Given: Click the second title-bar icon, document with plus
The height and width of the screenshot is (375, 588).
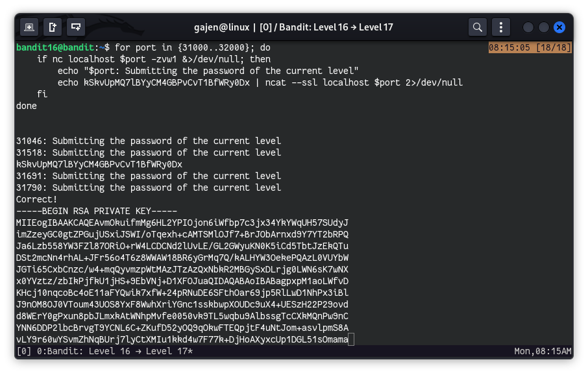Looking at the screenshot, I should click(53, 27).
